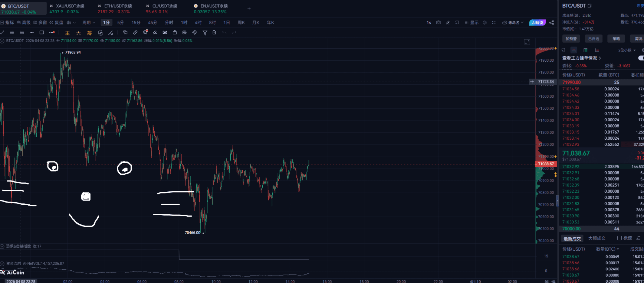Open the ruler measurement tool
Screen dimensions: 644x283
[x=135, y=32]
